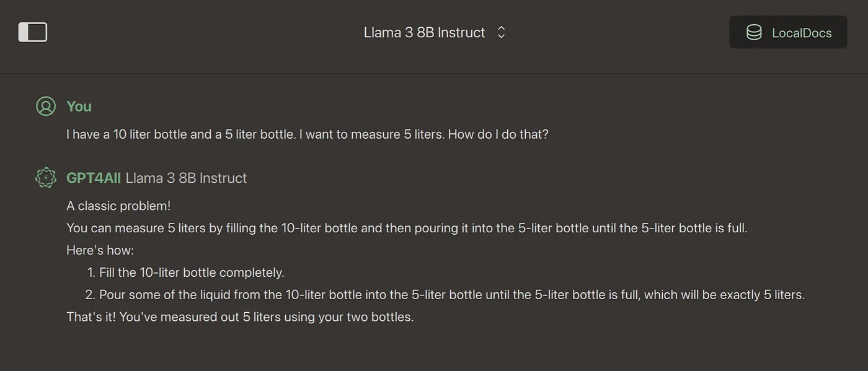Click the list number "2." marker
The image size is (868, 371).
click(x=91, y=295)
